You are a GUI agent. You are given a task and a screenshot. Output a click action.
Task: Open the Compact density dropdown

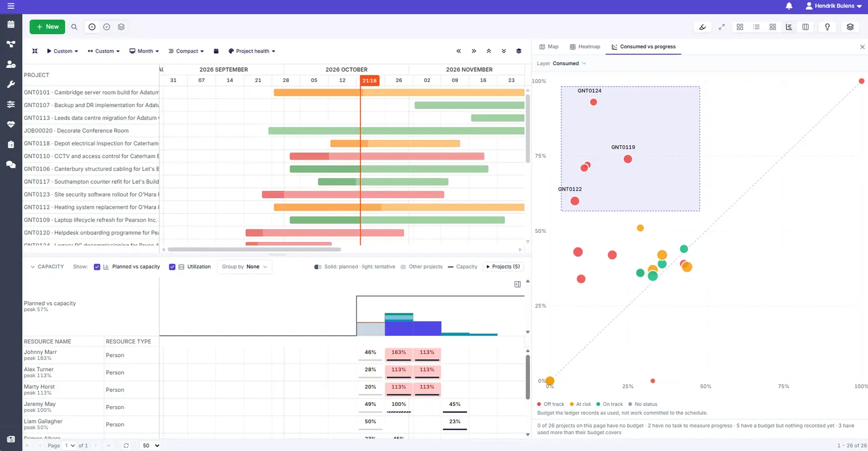point(186,51)
